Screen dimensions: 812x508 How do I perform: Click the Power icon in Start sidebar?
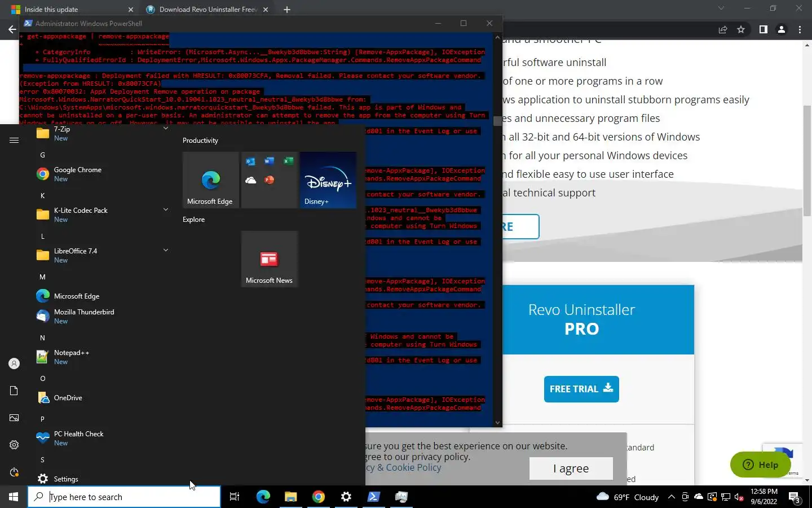click(14, 472)
